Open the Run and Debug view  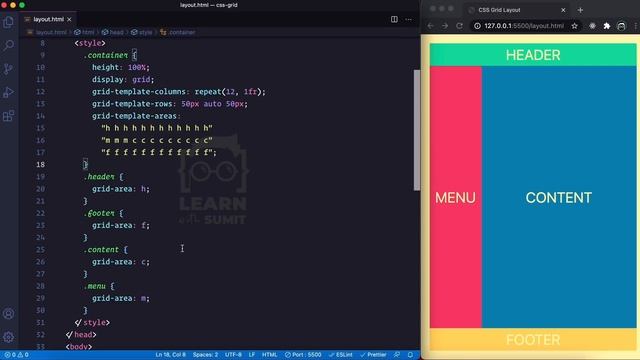8,92
